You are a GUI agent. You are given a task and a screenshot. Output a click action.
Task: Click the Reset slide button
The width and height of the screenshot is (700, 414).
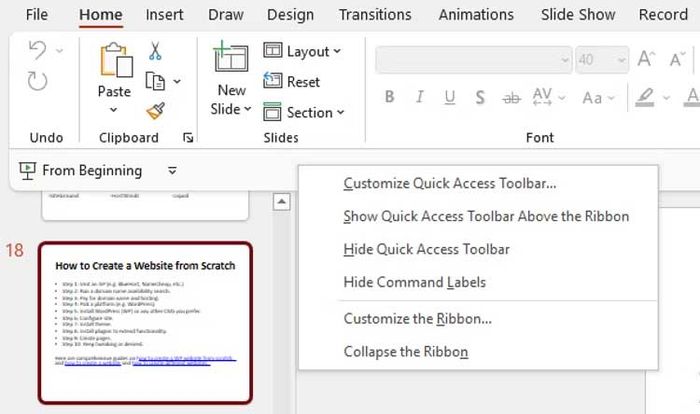coord(292,82)
